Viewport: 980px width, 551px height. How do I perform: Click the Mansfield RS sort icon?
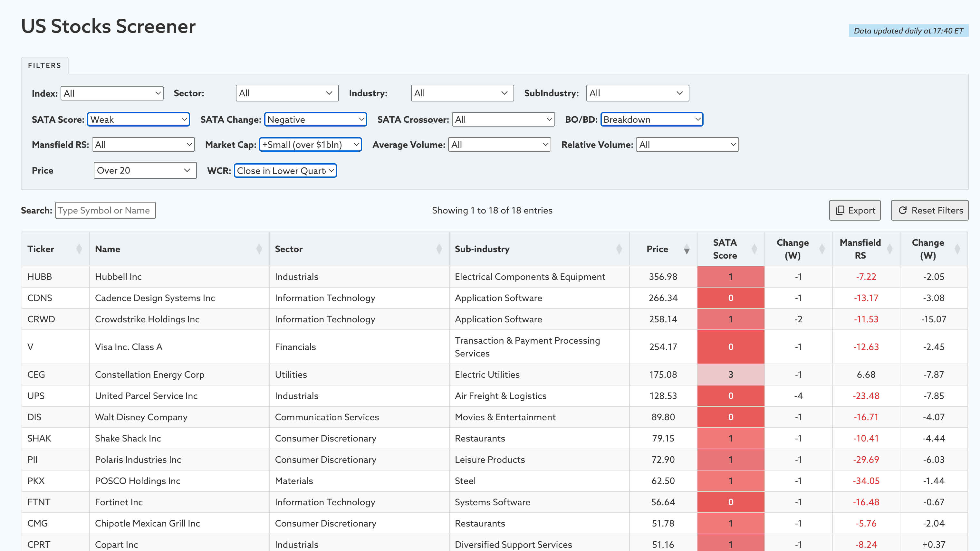coord(889,249)
